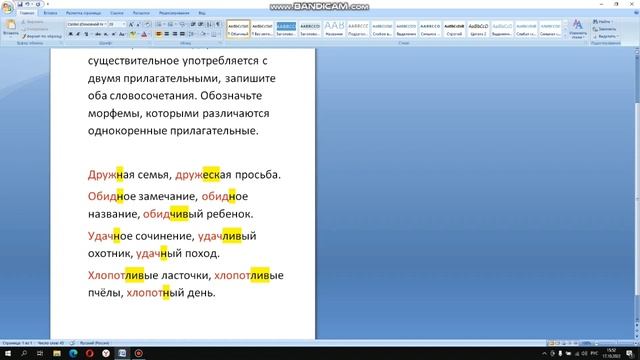Apply the Название (AAB) title style
640x360 pixels.
click(334, 29)
